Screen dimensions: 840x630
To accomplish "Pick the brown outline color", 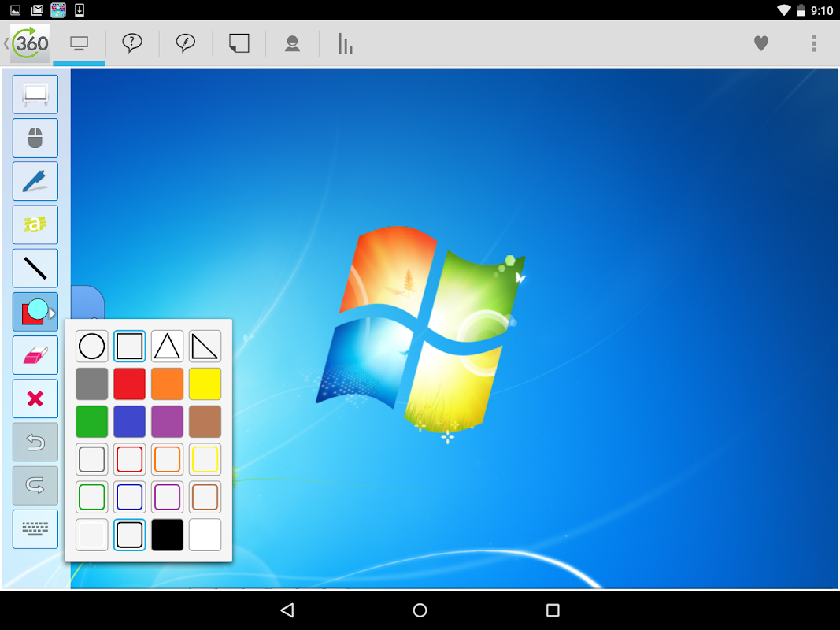I will pyautogui.click(x=205, y=497).
